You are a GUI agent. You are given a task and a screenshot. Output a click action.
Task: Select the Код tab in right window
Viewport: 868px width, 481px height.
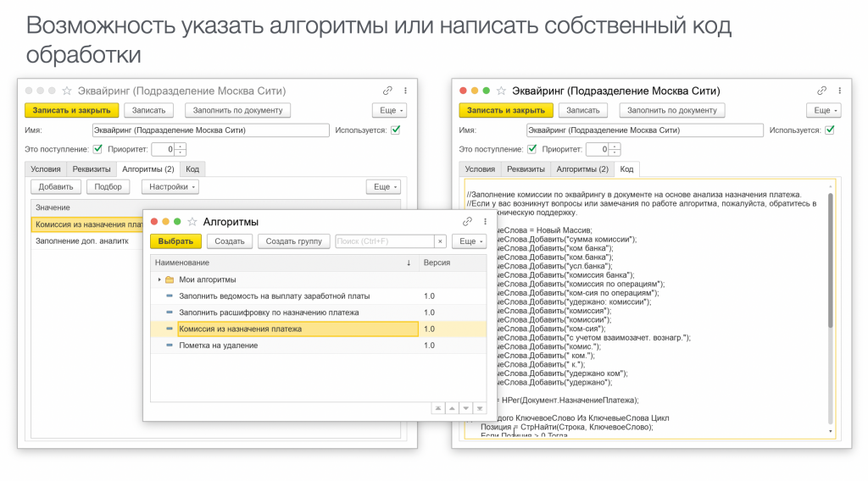coord(626,169)
